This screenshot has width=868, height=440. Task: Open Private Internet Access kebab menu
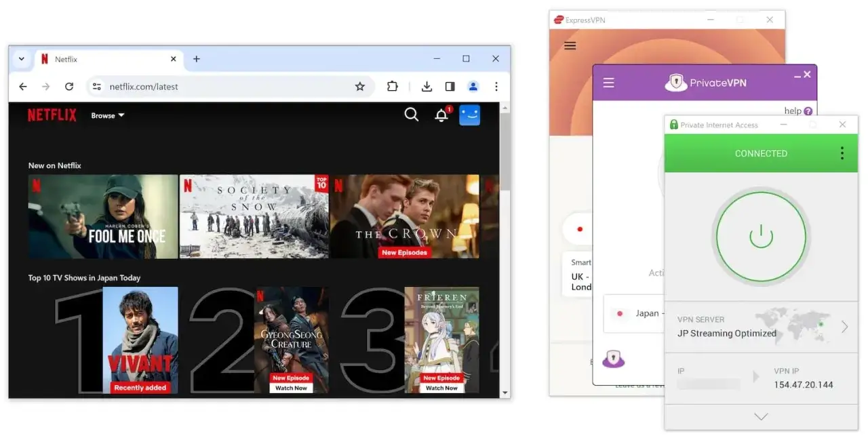pos(841,153)
